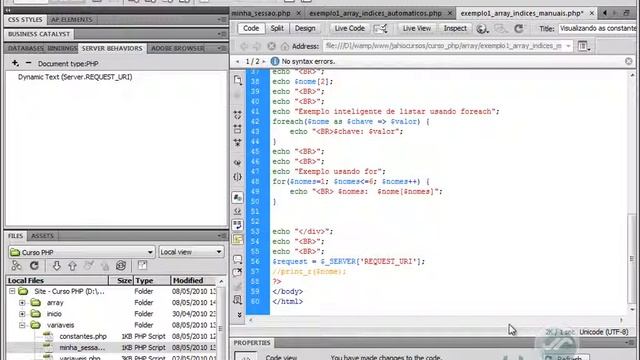The image size is (640, 360).
Task: Select Server Behaviors tab
Action: click(x=112, y=48)
